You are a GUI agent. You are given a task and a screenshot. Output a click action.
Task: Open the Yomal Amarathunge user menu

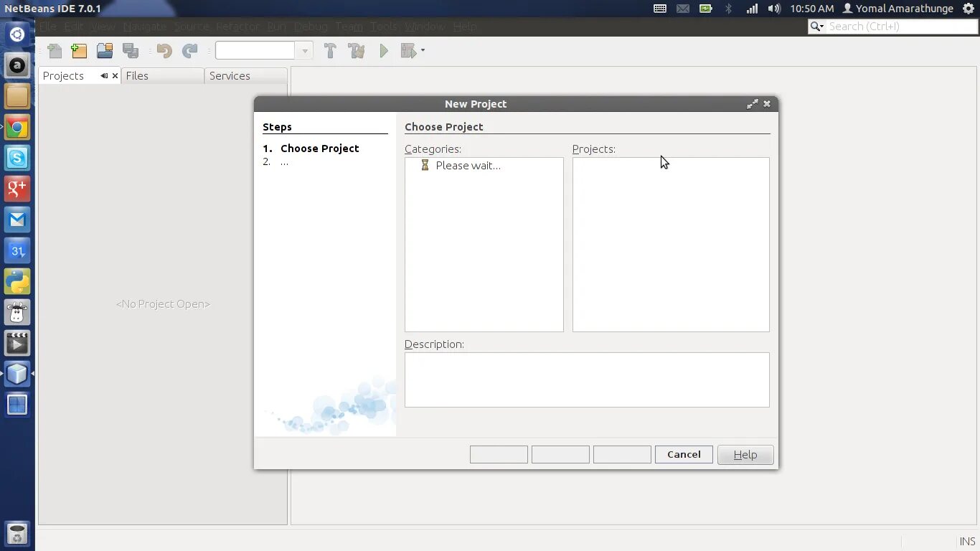coord(897,9)
